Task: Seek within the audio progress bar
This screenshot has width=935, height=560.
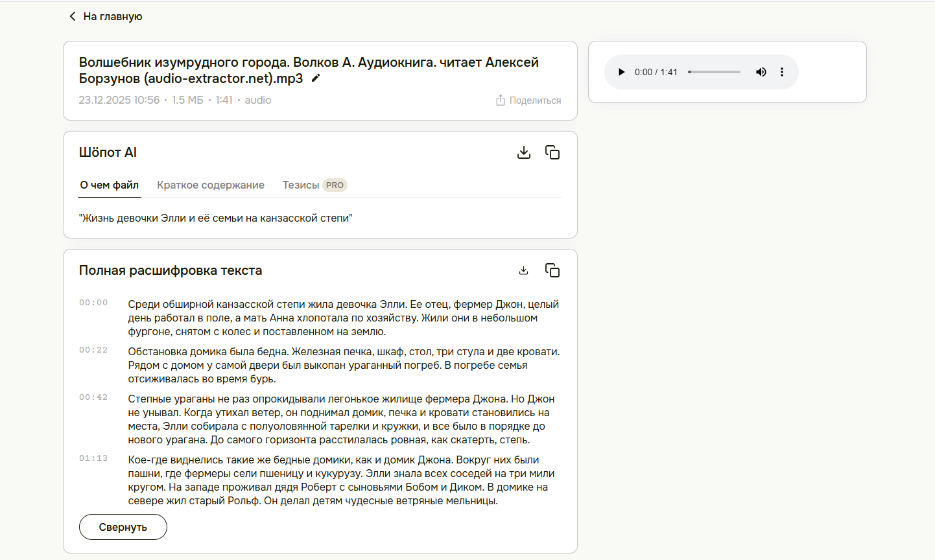Action: pyautogui.click(x=713, y=72)
